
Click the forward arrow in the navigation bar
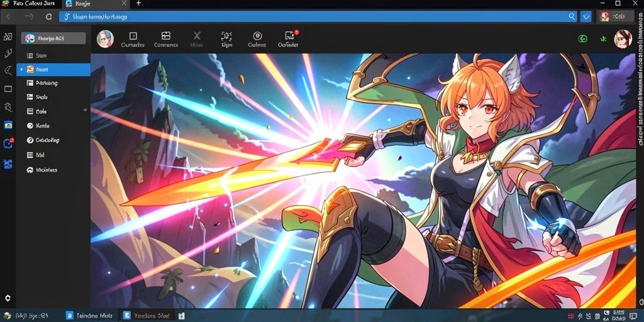click(x=29, y=16)
